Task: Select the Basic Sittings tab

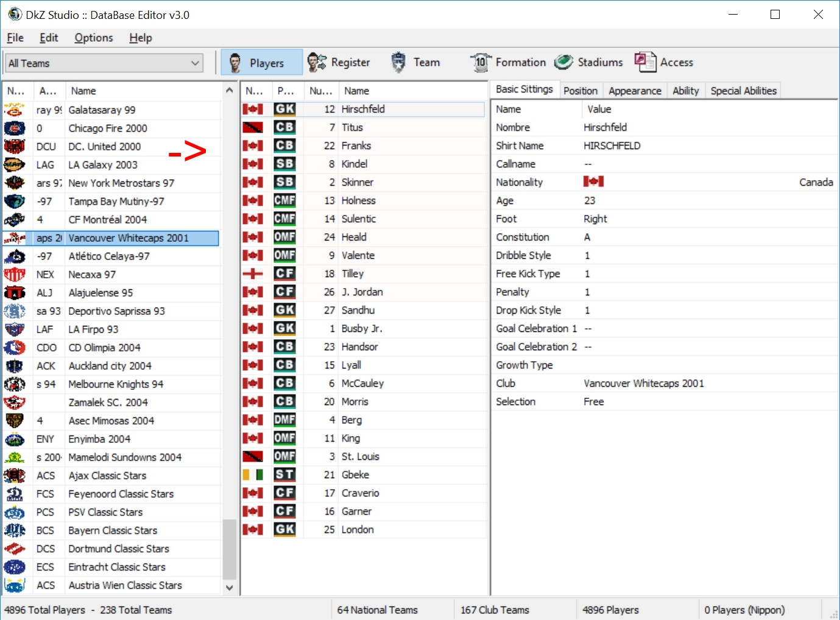Action: point(524,90)
